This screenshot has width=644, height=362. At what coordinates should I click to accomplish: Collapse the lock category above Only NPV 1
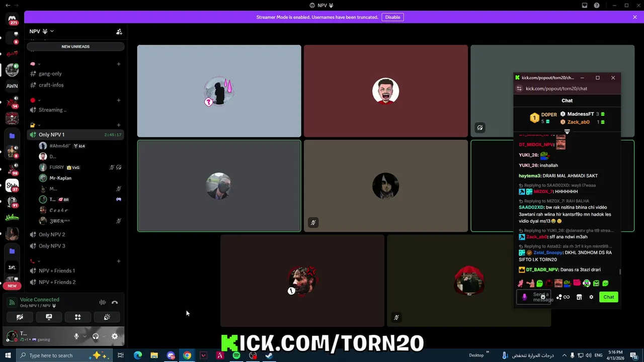pyautogui.click(x=35, y=125)
